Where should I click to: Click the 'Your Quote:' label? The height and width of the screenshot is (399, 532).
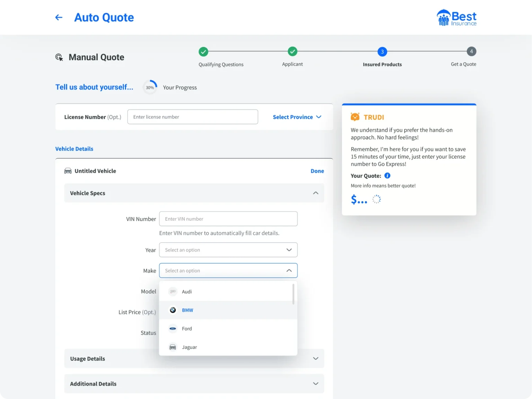[x=366, y=176]
